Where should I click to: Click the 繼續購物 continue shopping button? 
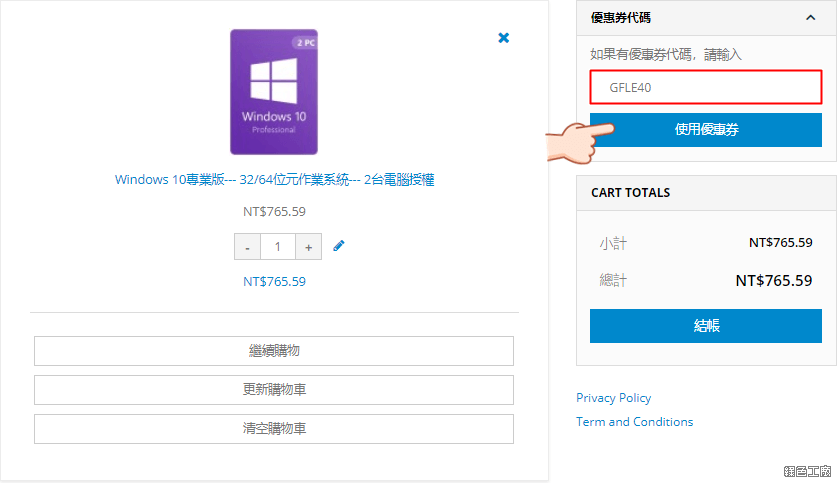(x=274, y=351)
